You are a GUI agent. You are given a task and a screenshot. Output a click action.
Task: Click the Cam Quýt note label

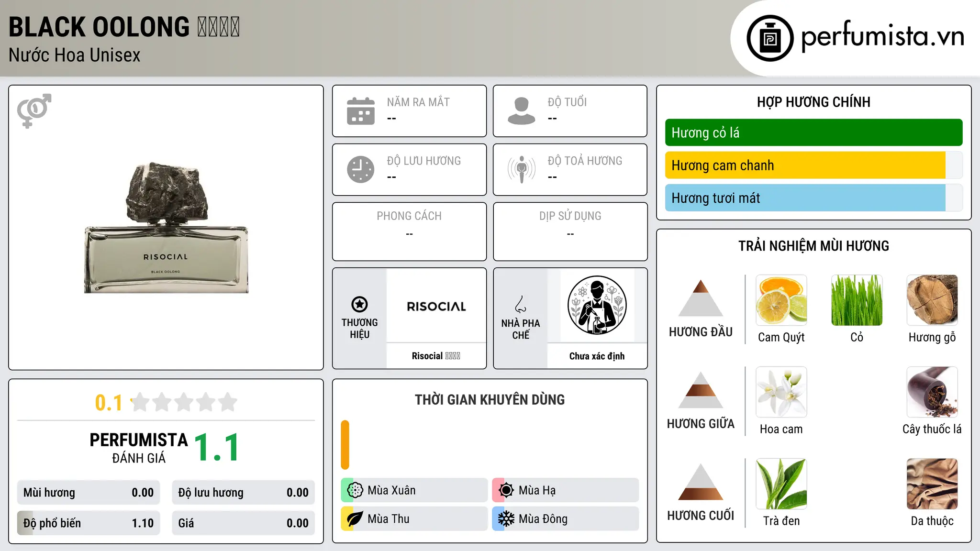pos(781,337)
